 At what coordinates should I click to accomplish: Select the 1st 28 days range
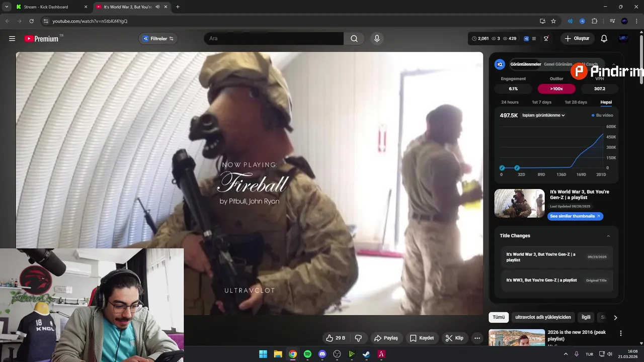576,102
